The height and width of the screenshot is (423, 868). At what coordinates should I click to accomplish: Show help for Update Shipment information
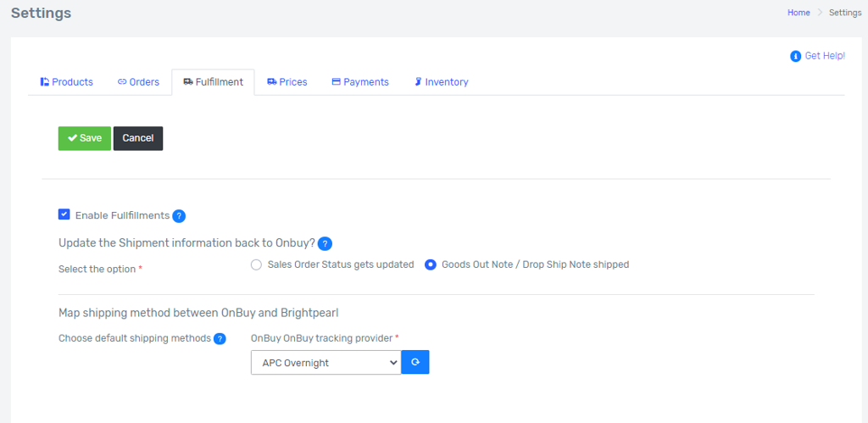(325, 243)
